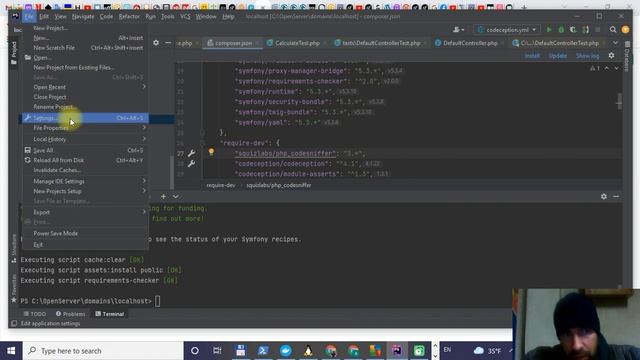Open the Structure tool window side tab
Viewport: 640px width, 360px height.
pyautogui.click(x=13, y=248)
